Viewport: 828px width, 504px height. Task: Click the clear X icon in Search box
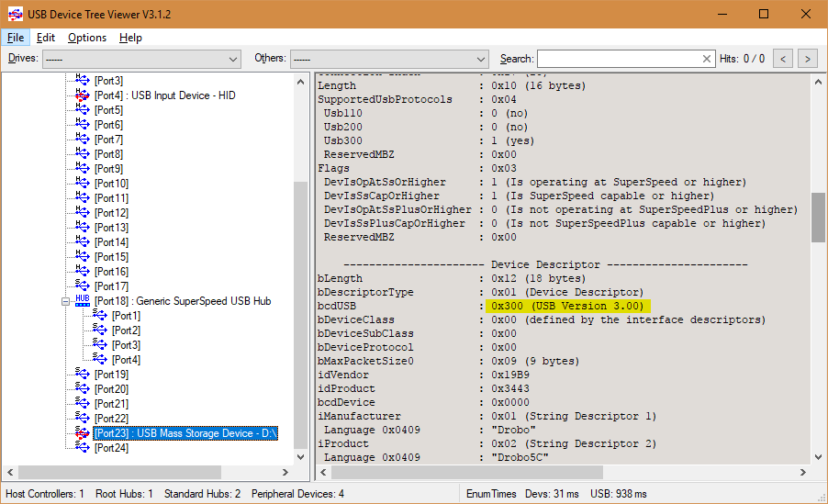[707, 59]
